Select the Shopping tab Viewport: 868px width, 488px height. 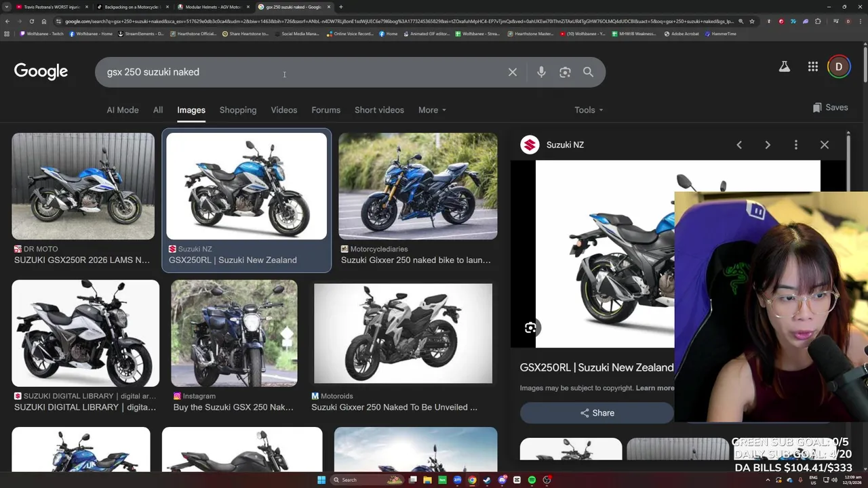tap(238, 110)
